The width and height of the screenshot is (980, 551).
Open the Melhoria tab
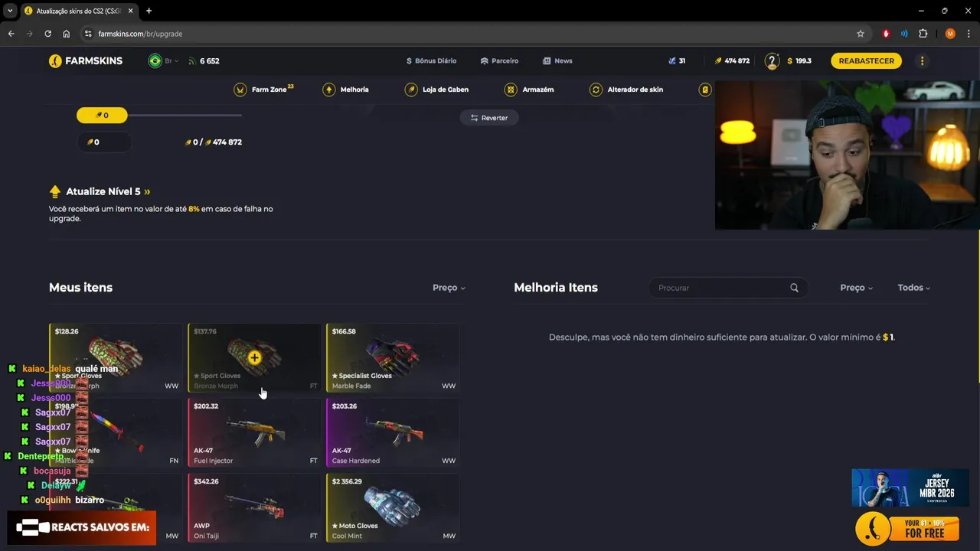click(345, 90)
